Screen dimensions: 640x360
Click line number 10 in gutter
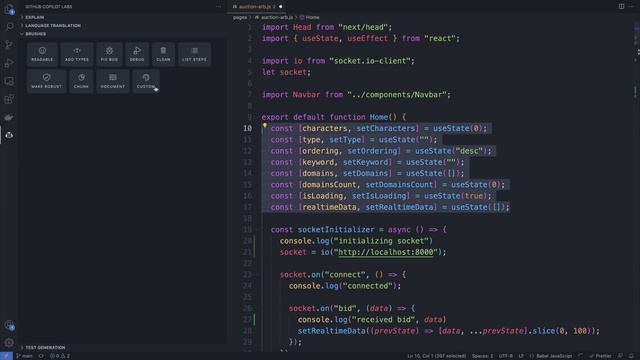coord(247,129)
